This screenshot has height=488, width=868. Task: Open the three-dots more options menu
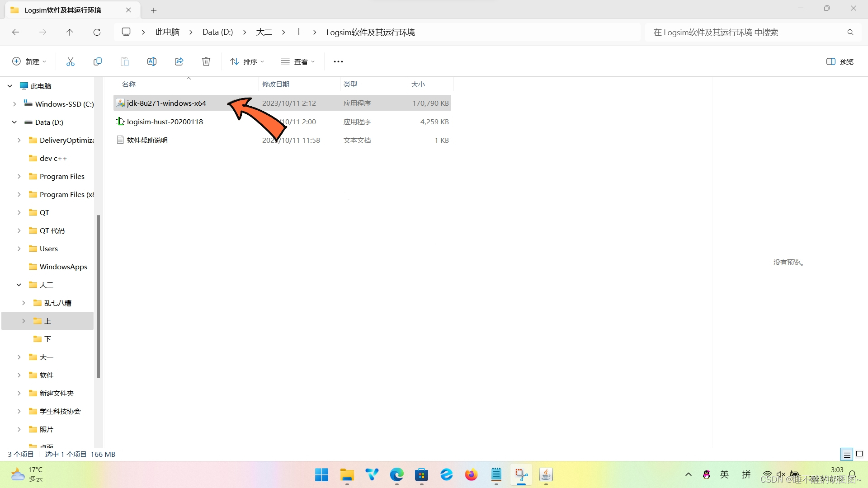tap(338, 61)
